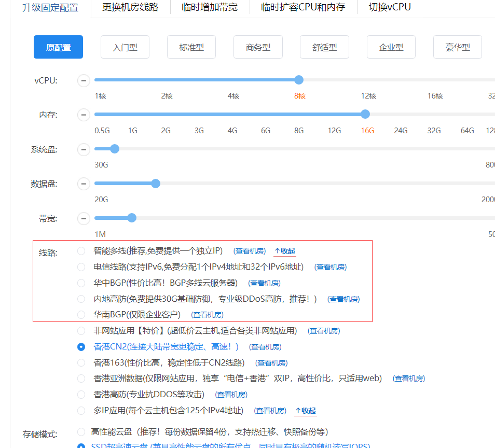Collapse line list via 收起 near 智能多线
Viewport: 495px width, 448px height.
point(285,251)
